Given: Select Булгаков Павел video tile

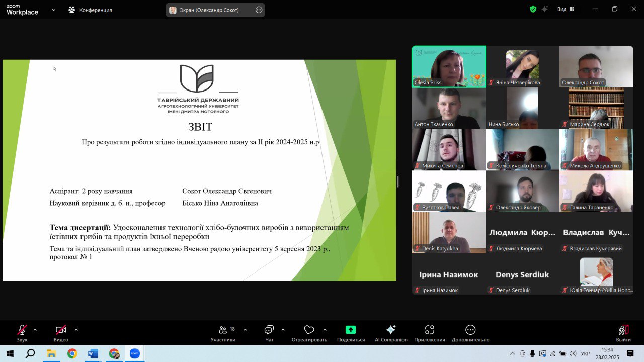Looking at the screenshot, I should click(449, 191).
